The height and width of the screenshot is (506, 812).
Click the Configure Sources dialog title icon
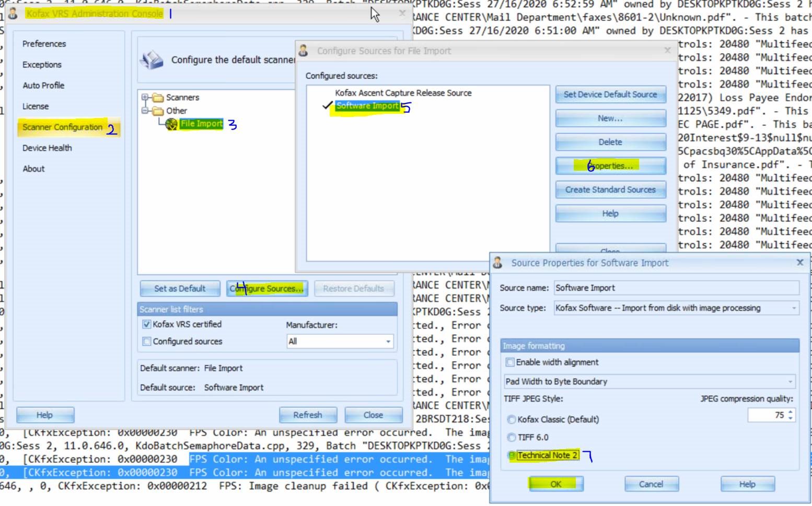pyautogui.click(x=304, y=51)
